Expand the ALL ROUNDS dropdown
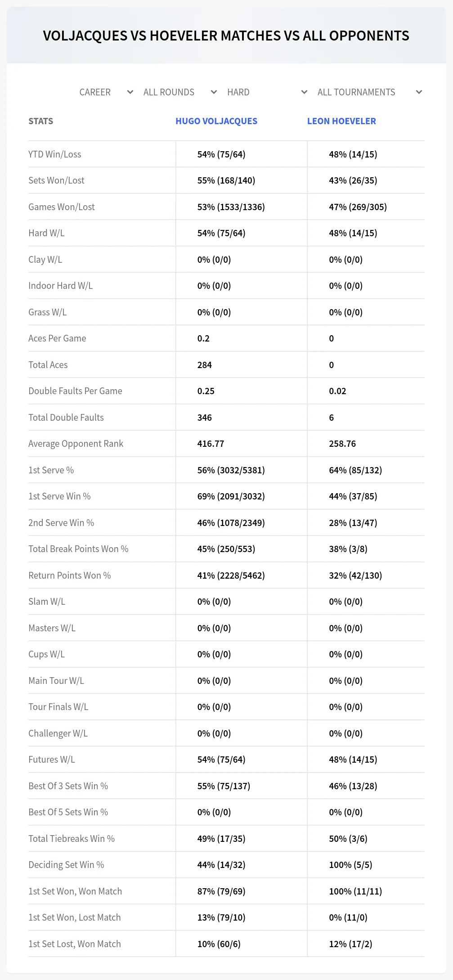Viewport: 453px width, 980px height. (x=180, y=92)
